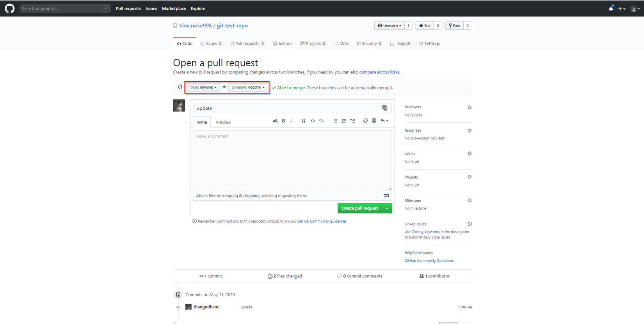644x324 pixels.
Task: Apply bold formatting
Action: pos(284,121)
